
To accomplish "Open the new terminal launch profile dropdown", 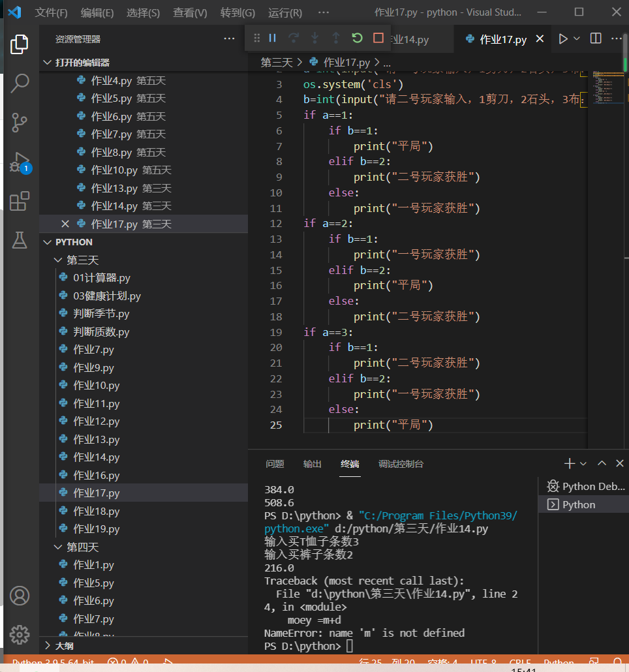I will coord(583,463).
